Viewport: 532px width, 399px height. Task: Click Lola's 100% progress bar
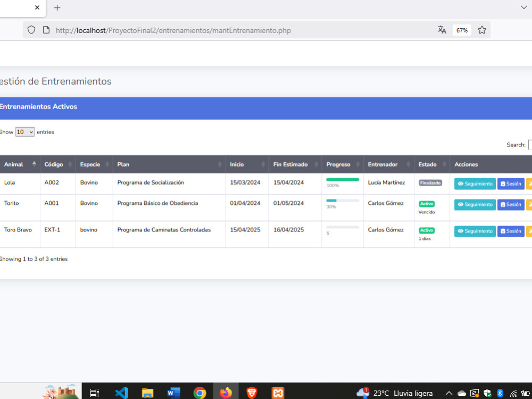click(343, 179)
